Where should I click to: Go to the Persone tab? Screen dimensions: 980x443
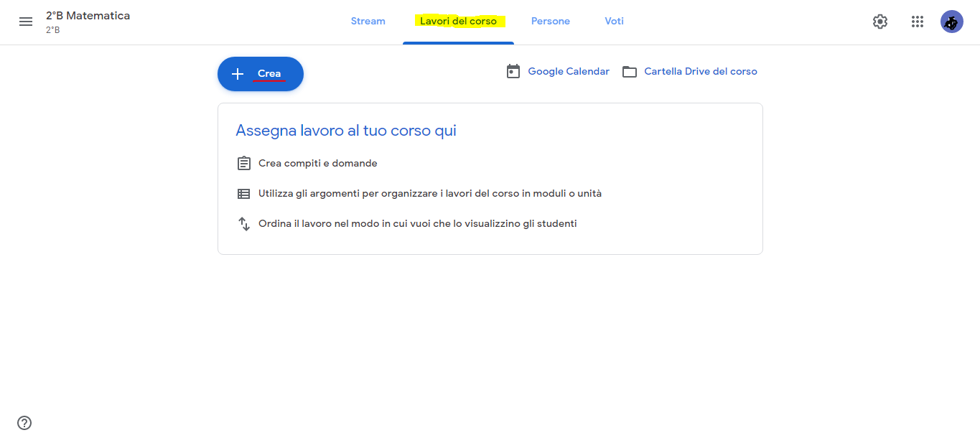click(x=550, y=22)
